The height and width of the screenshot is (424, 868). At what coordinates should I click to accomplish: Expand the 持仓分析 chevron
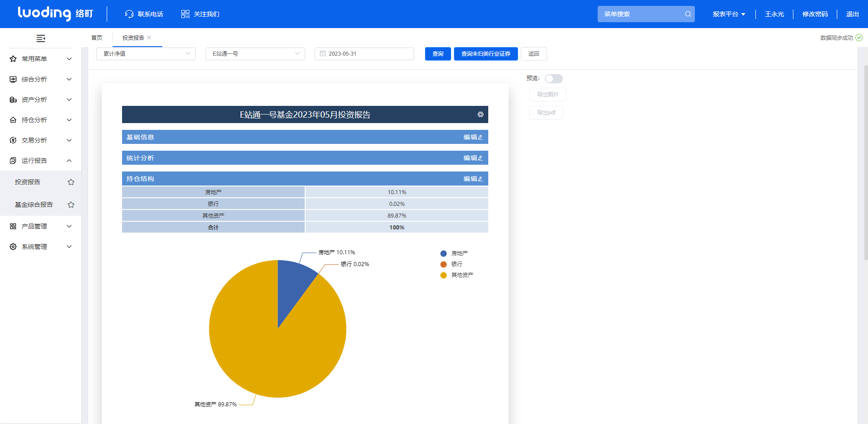pos(69,120)
